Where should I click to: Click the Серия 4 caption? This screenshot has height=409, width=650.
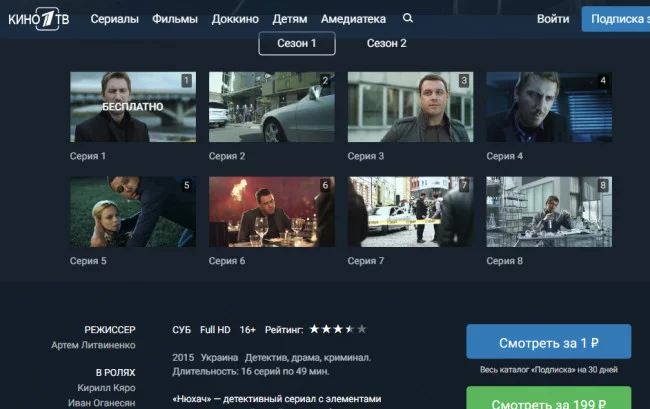[x=504, y=156]
